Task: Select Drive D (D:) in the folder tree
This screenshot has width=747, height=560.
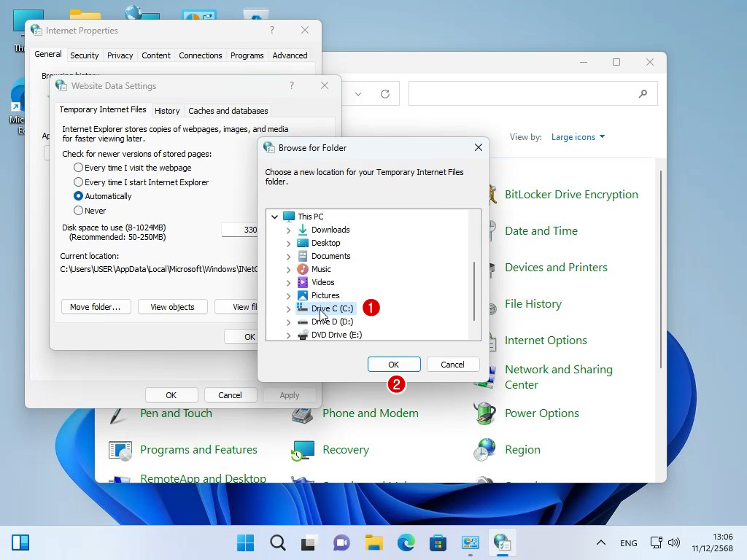Action: point(332,322)
